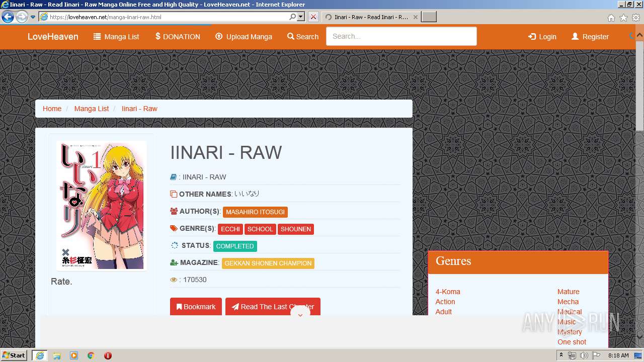Click the user-plus icon beside MAGAZINE
This screenshot has height=362, width=644.
tap(174, 262)
